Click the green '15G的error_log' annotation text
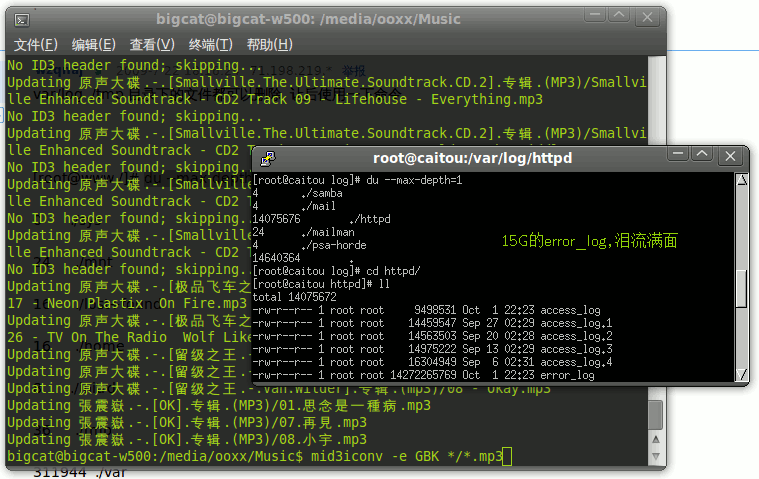 point(589,240)
